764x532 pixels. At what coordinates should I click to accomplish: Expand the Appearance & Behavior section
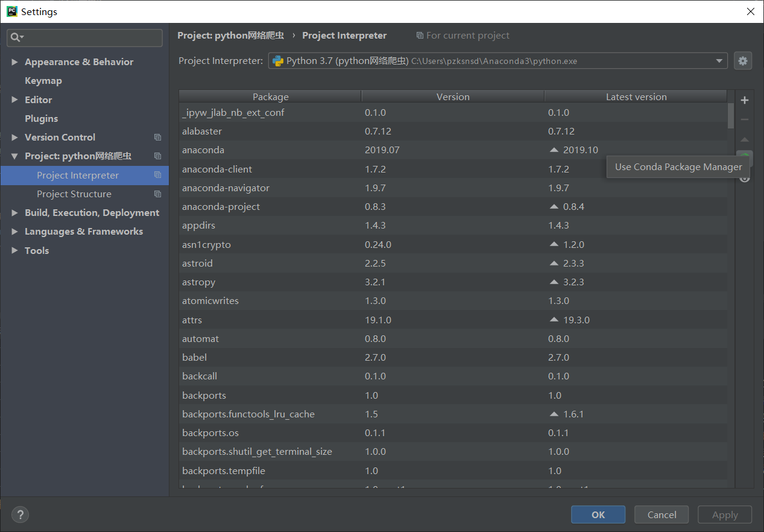(x=14, y=62)
